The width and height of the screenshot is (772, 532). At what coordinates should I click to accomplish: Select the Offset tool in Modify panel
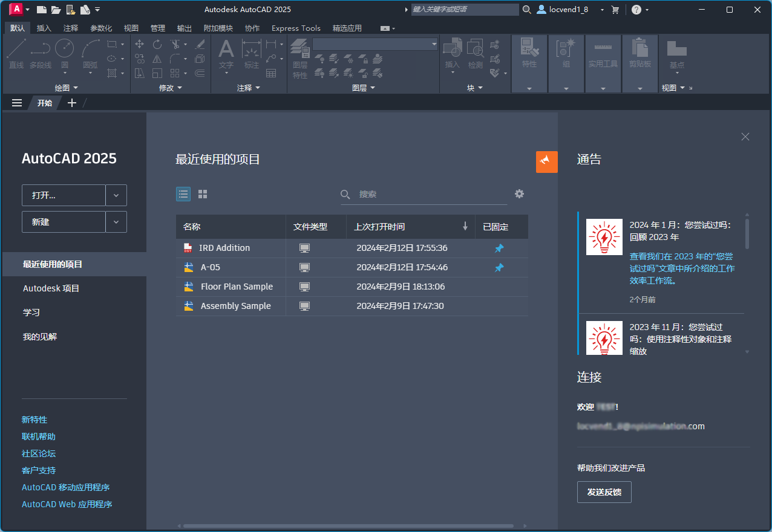200,73
